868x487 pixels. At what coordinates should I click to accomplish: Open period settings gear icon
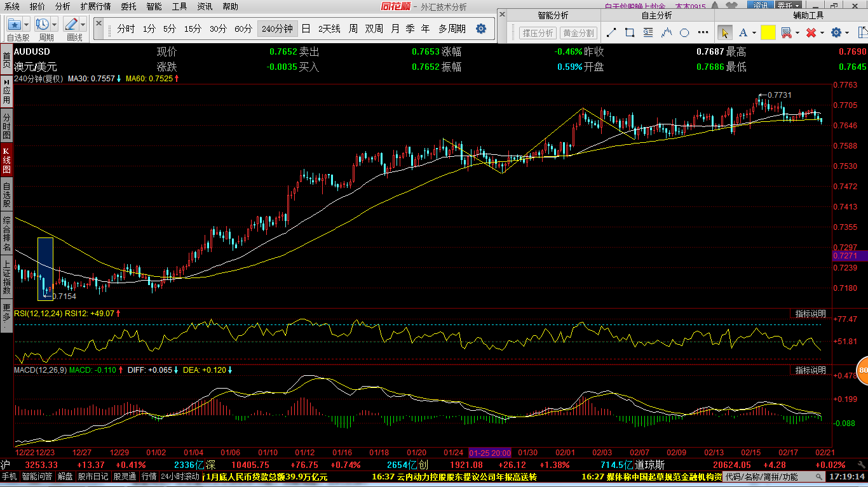click(481, 29)
